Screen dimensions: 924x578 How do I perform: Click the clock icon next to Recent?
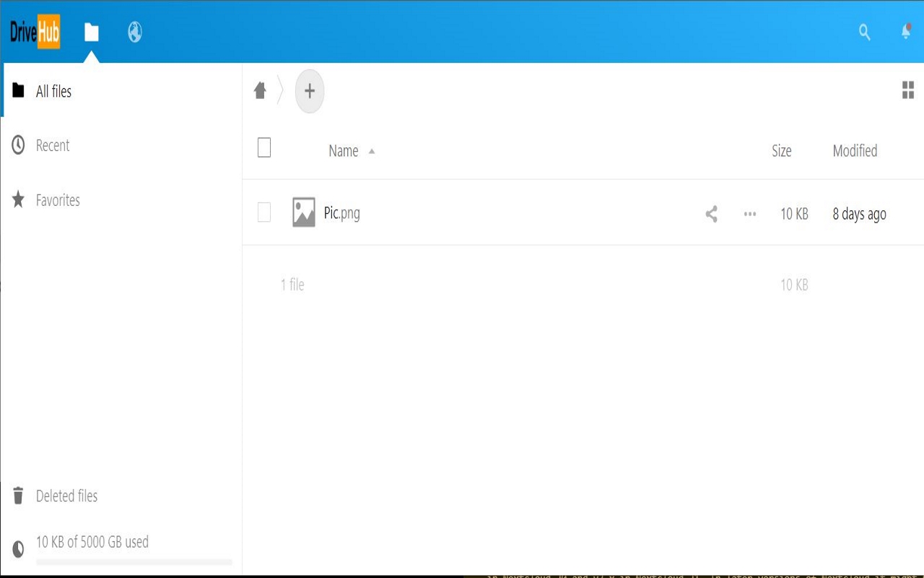point(18,145)
